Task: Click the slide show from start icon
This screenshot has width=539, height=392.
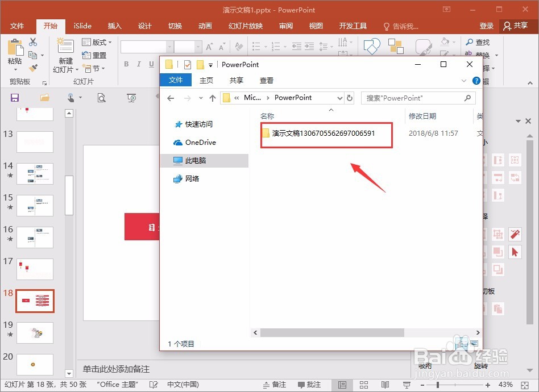Action: click(131, 98)
